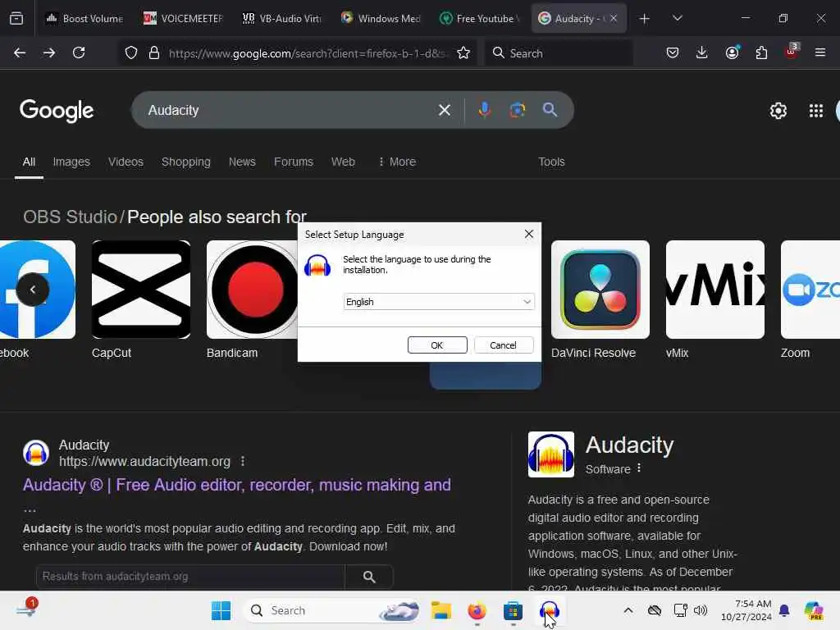The width and height of the screenshot is (840, 630).
Task: Click Audacity installer taskbar icon
Action: pos(549,610)
